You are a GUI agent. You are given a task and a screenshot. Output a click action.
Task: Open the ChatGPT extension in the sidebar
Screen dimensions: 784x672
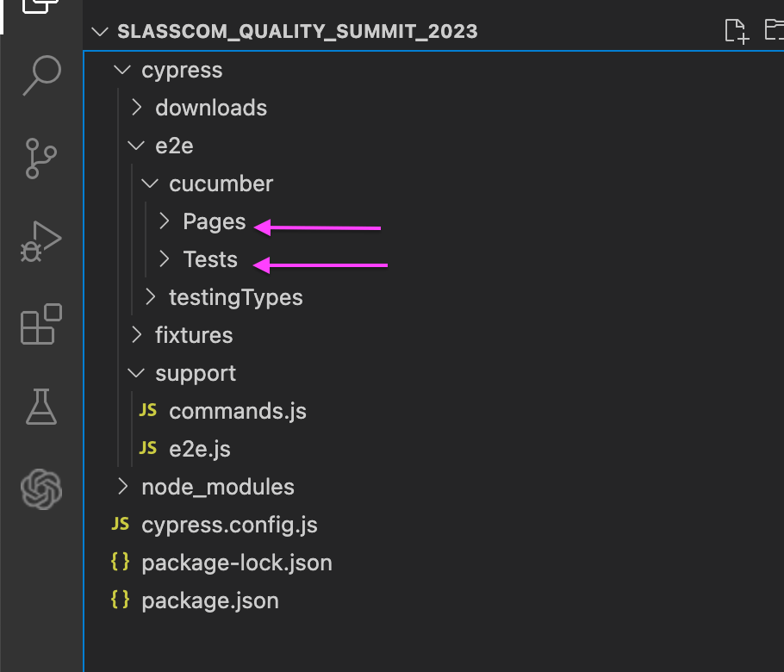coord(40,489)
